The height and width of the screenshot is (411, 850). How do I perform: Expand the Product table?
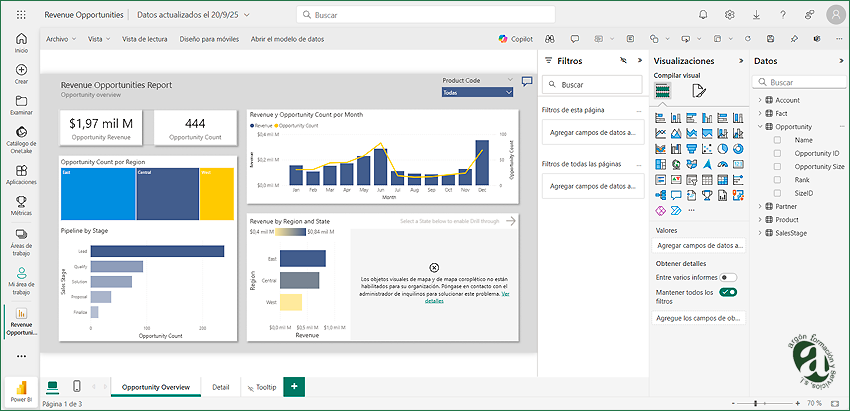tap(759, 220)
